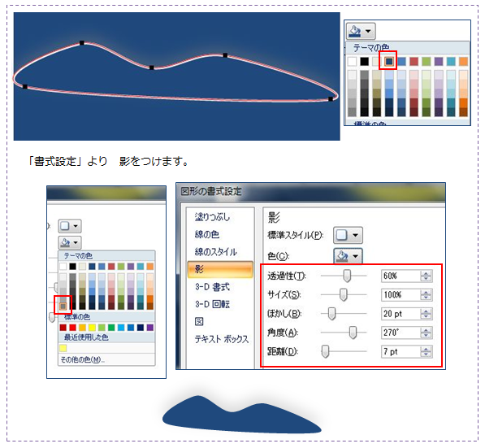This screenshot has width=485, height=448.
Task: Select the dark blue theme color outlined in red
Action: tap(389, 61)
